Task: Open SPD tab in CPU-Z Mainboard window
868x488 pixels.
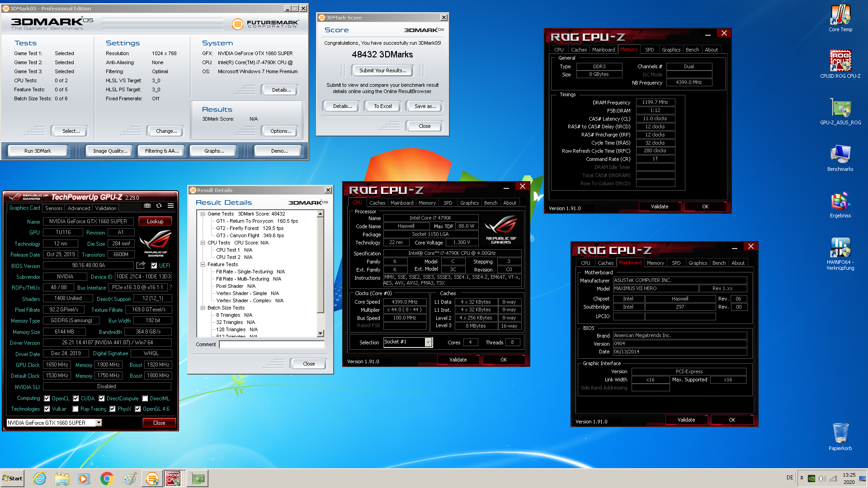Action: pos(676,263)
